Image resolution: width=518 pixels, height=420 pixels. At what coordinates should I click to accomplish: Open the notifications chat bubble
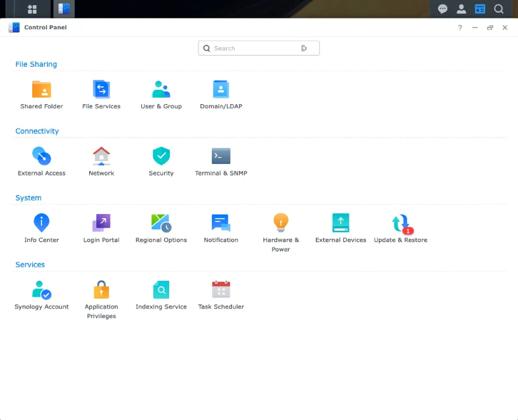tap(443, 9)
